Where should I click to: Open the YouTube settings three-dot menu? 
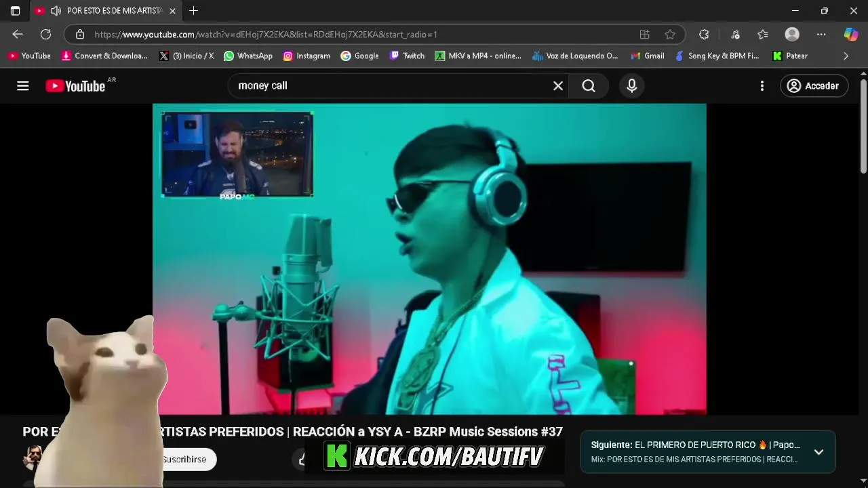tap(762, 85)
